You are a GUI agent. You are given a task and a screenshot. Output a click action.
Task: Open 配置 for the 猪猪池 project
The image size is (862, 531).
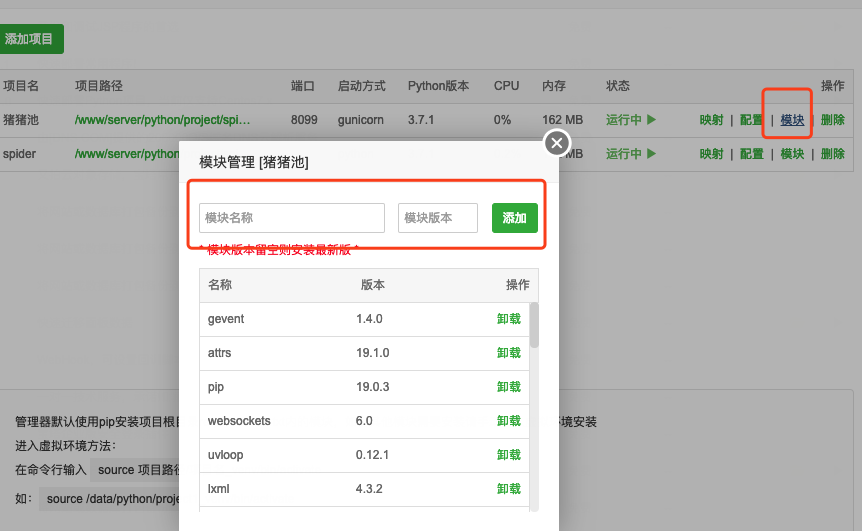coord(751,120)
